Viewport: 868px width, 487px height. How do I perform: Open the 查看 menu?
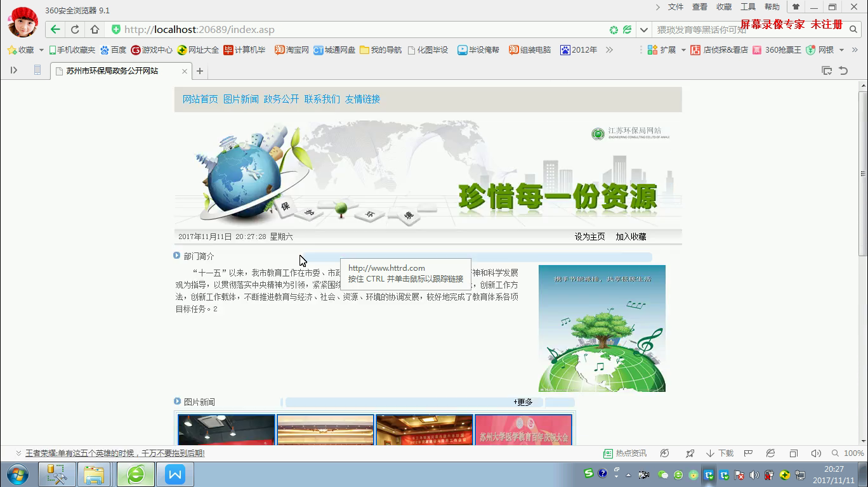[700, 7]
